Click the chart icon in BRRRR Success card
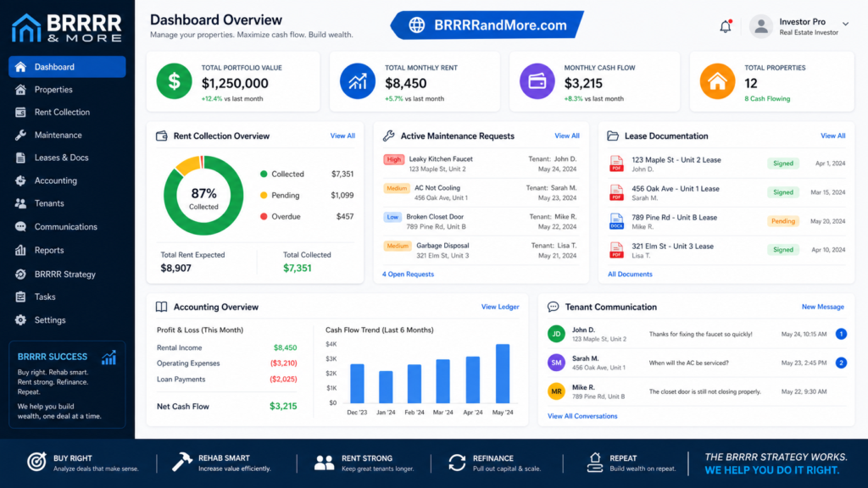Image resolution: width=868 pixels, height=488 pixels. point(109,358)
